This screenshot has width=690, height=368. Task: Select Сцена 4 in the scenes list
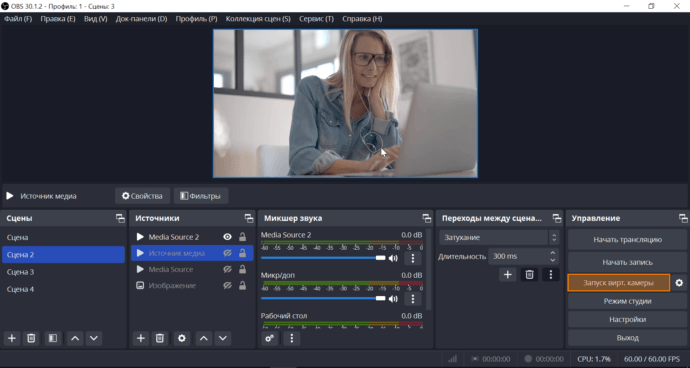pos(63,289)
